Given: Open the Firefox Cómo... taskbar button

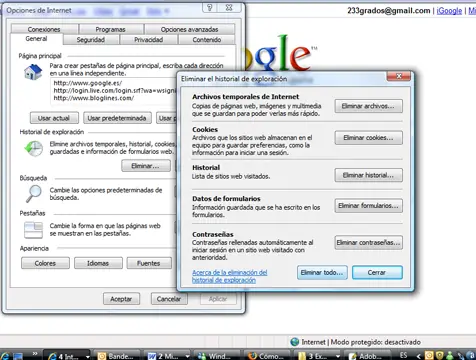Looking at the screenshot, I should pyautogui.click(x=267, y=356).
